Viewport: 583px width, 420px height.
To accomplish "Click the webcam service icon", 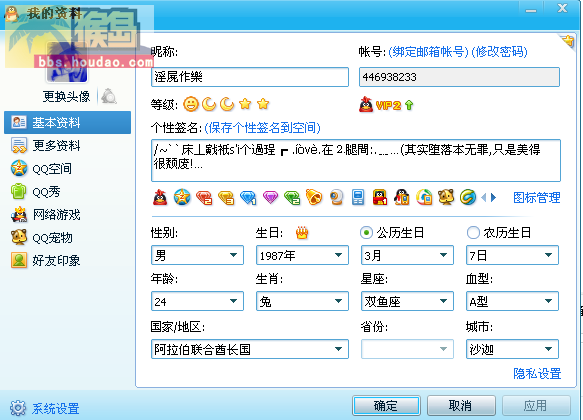I will 336,197.
